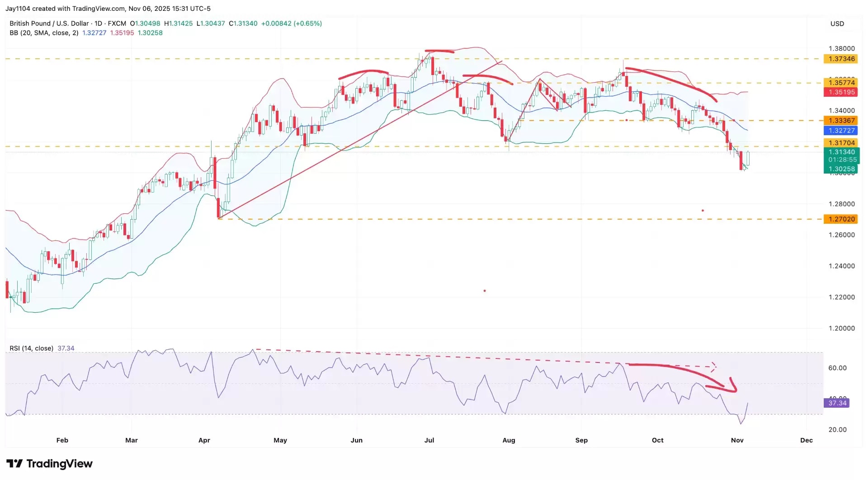This screenshot has width=868, height=480.
Task: Click the 1.31704 orange price level label
Action: 841,143
